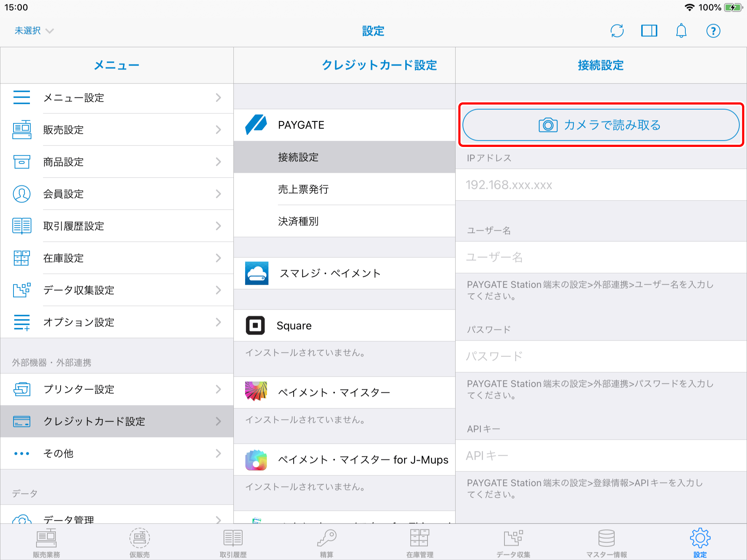Select the Square payment icon
Viewport: 747px width, 560px height.
tap(255, 325)
